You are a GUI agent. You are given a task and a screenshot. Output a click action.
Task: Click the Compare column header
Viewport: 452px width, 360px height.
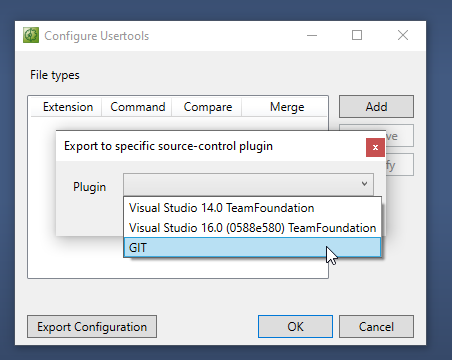coord(208,107)
